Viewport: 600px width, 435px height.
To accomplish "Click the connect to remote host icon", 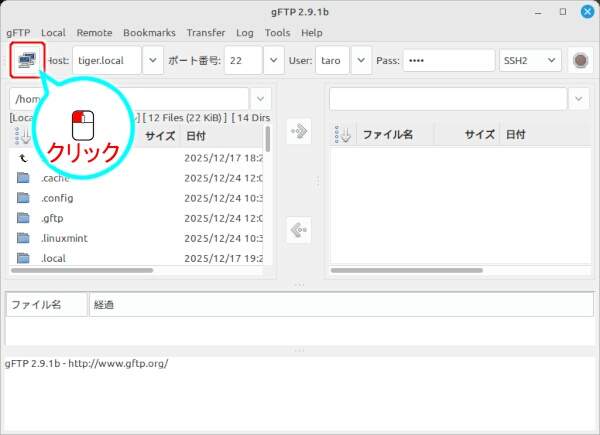I will [x=27, y=60].
